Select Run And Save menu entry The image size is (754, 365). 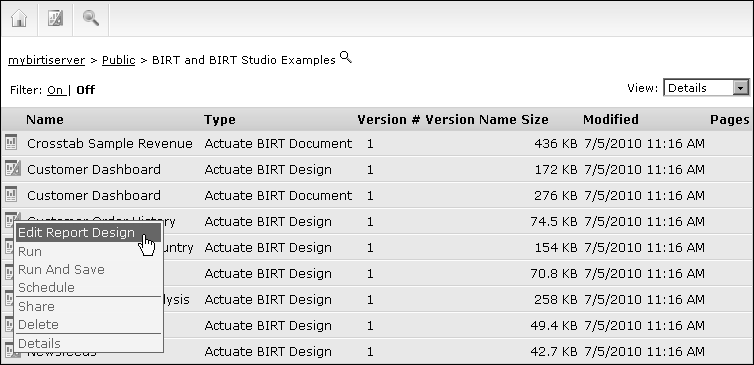(61, 269)
